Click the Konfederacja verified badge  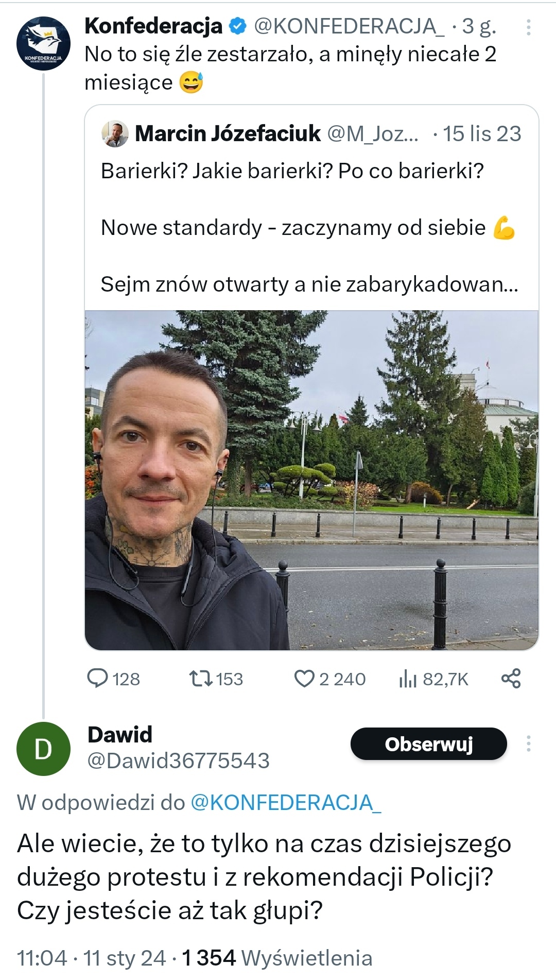point(237,26)
